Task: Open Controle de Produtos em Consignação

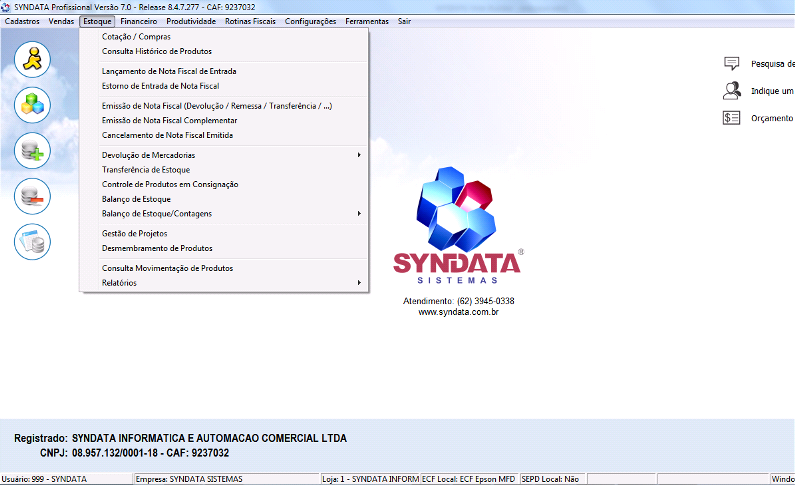Action: coord(224,184)
